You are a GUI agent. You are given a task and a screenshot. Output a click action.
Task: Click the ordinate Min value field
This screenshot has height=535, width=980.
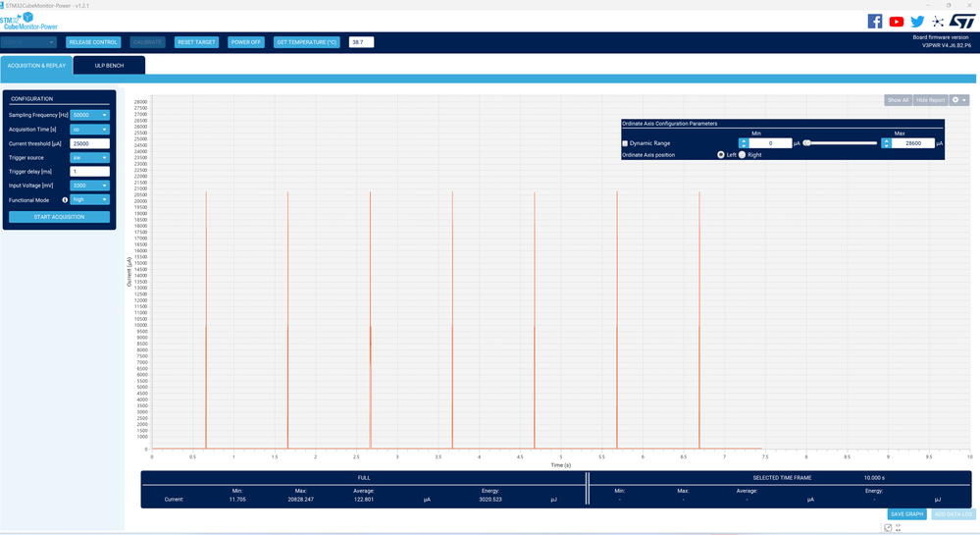771,143
